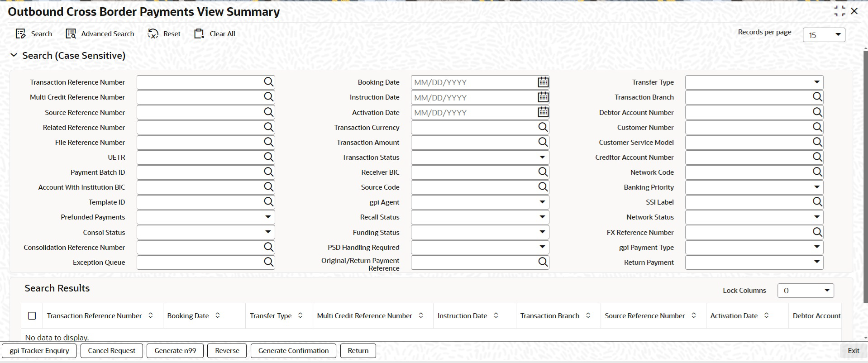The height and width of the screenshot is (363, 868).
Task: Open lookup for Creditor Account Number
Action: coord(817,157)
